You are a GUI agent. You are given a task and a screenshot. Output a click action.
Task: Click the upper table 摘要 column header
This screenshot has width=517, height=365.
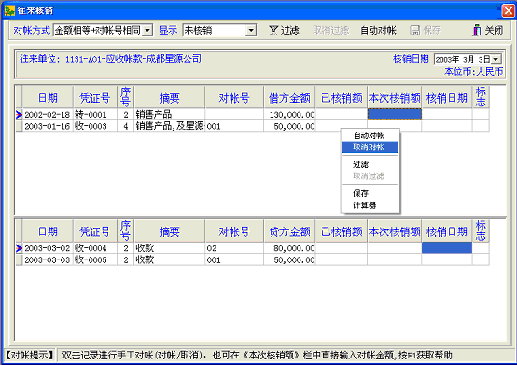[169, 97]
